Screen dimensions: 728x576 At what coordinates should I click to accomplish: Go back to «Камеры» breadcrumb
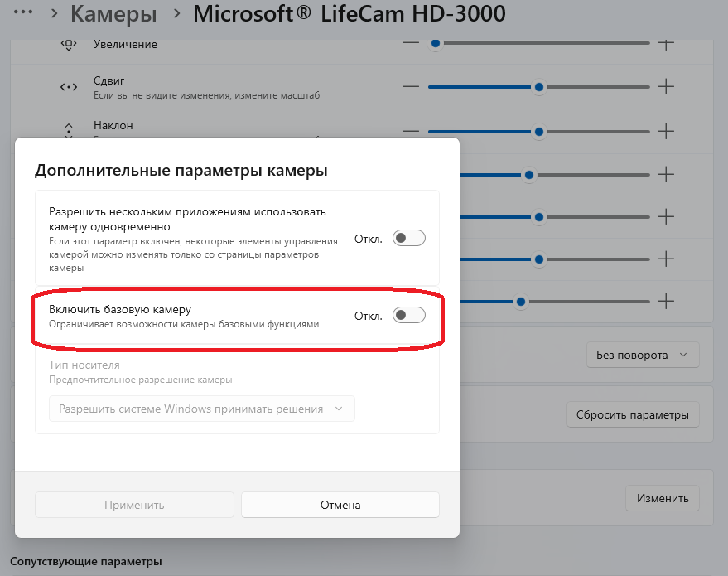tap(113, 14)
